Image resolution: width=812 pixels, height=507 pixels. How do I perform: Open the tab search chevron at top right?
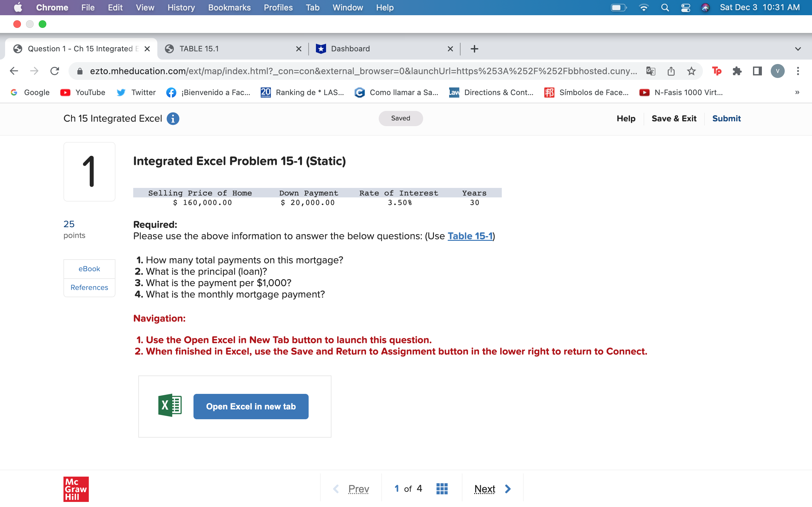(x=798, y=48)
